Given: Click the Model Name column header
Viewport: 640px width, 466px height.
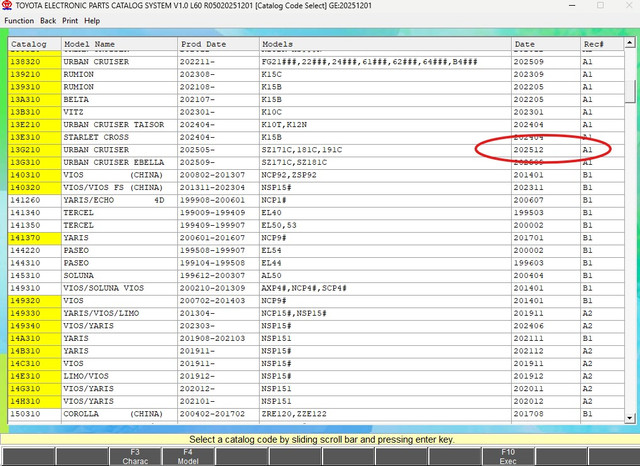Looking at the screenshot, I should (x=119, y=44).
